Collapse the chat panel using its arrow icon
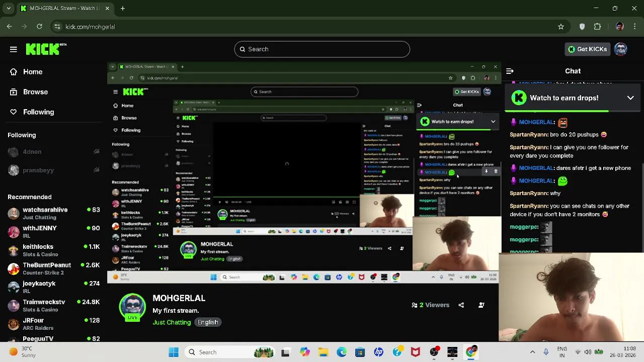 click(x=510, y=71)
